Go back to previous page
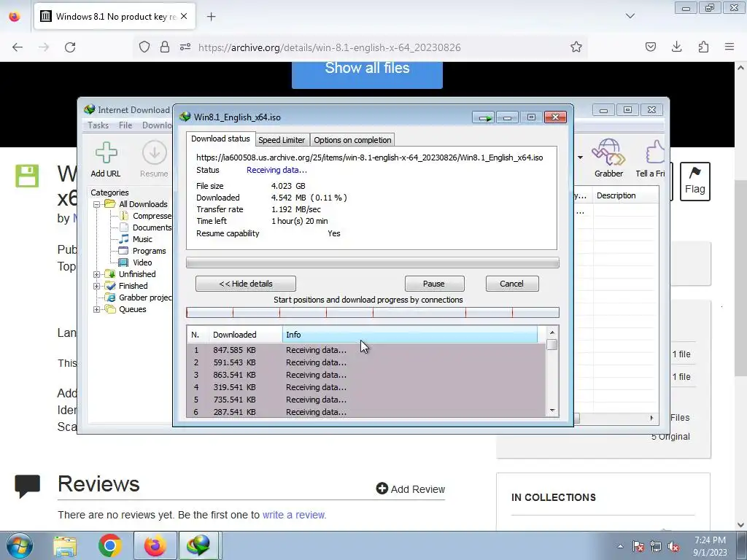Image resolution: width=747 pixels, height=560 pixels. pos(18,47)
